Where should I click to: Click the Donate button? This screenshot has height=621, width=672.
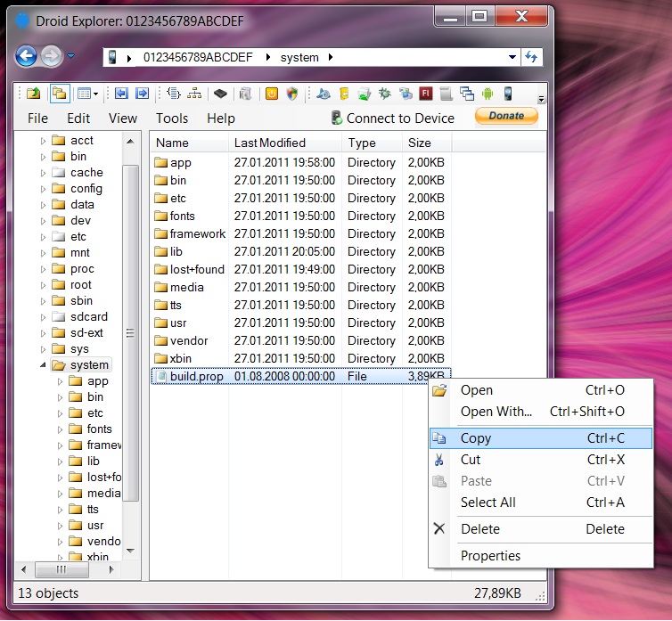506,116
